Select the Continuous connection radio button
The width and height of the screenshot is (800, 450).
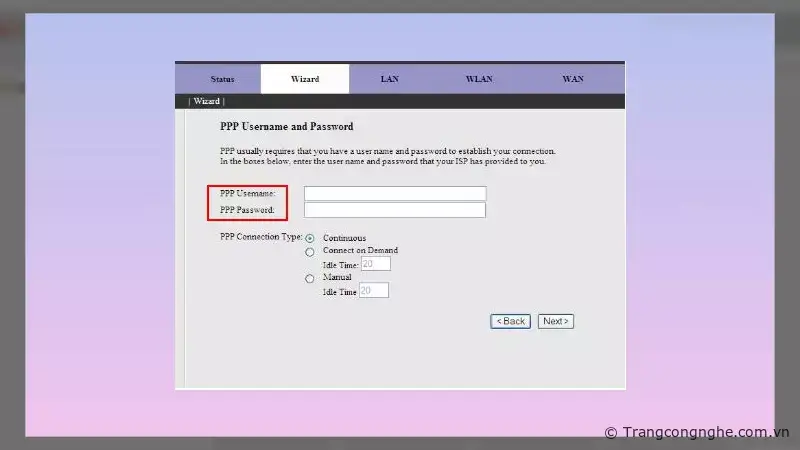[x=310, y=238]
